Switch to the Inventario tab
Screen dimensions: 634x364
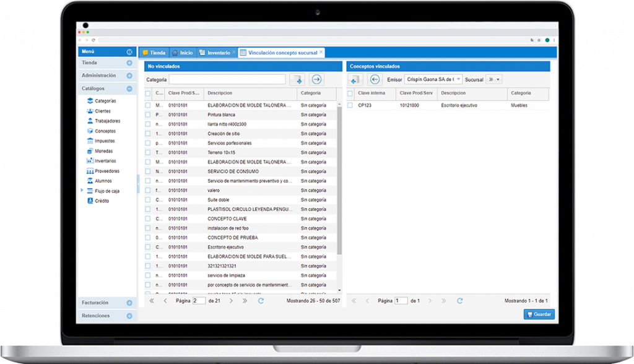pos(218,53)
